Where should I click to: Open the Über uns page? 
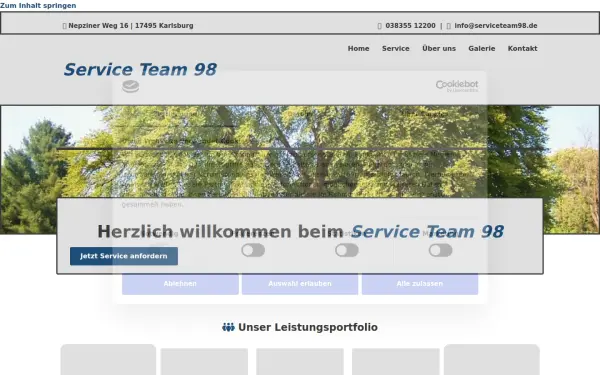pyautogui.click(x=439, y=49)
